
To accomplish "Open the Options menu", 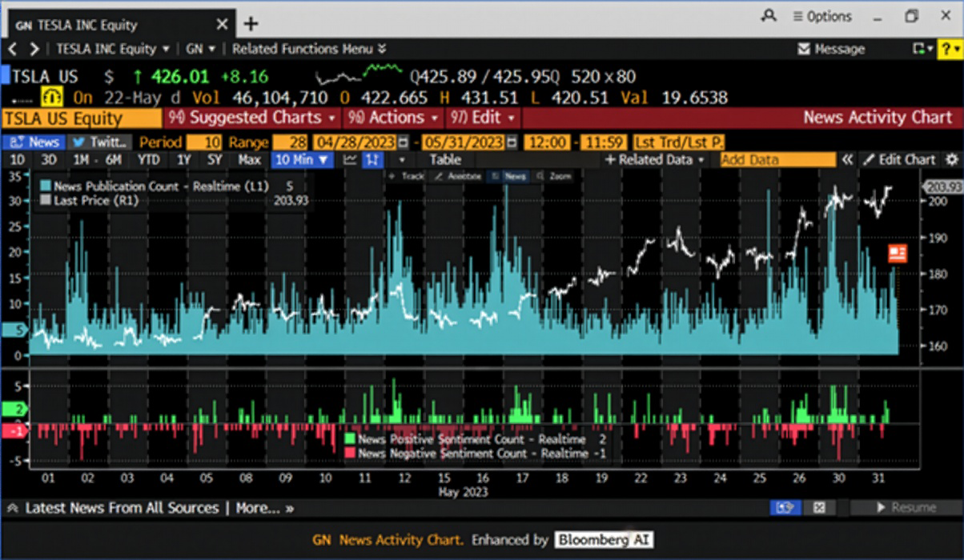I will coord(822,16).
